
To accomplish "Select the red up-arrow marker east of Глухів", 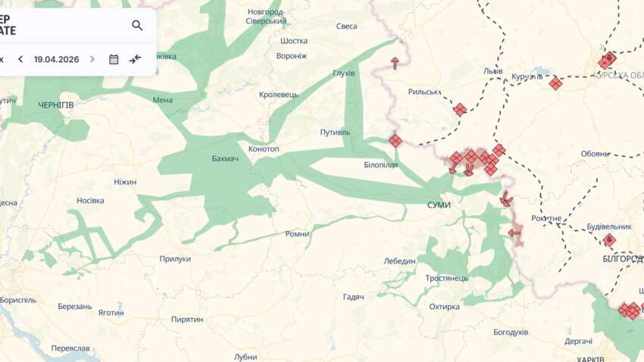I will 395,63.
